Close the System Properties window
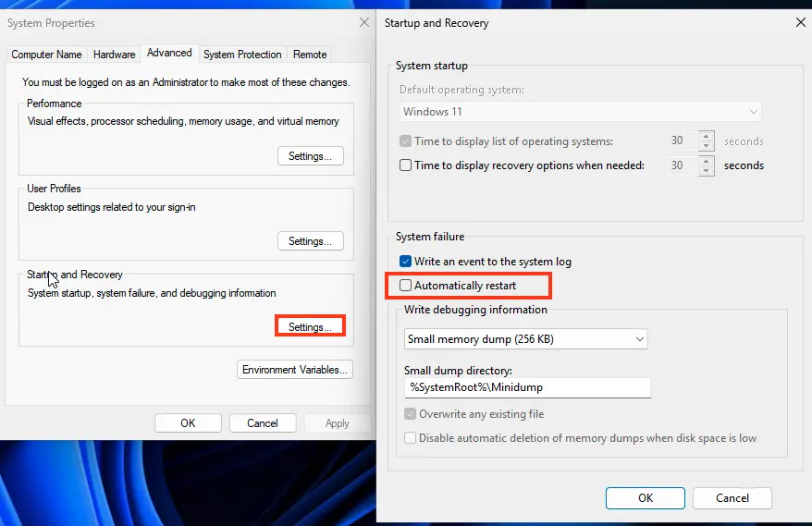 click(x=364, y=22)
